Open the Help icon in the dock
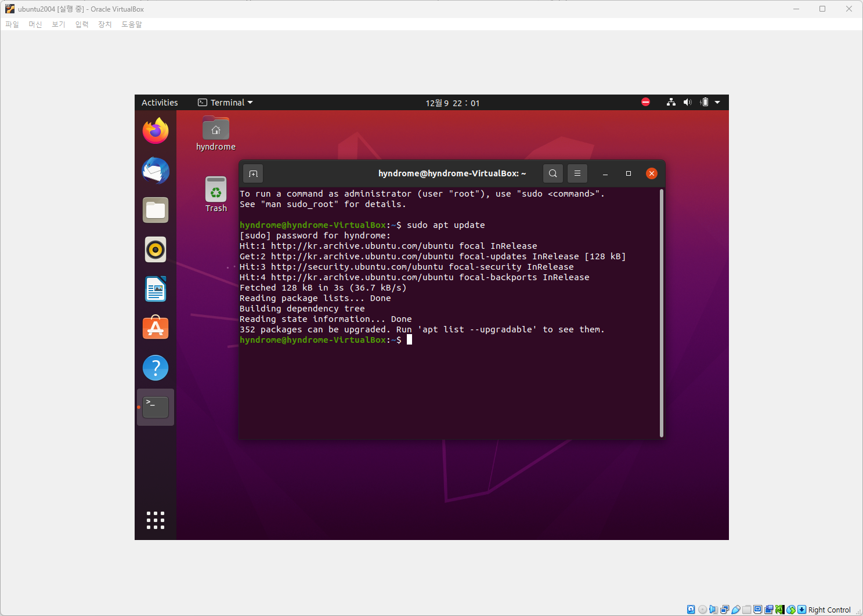The height and width of the screenshot is (616, 863). tap(156, 368)
